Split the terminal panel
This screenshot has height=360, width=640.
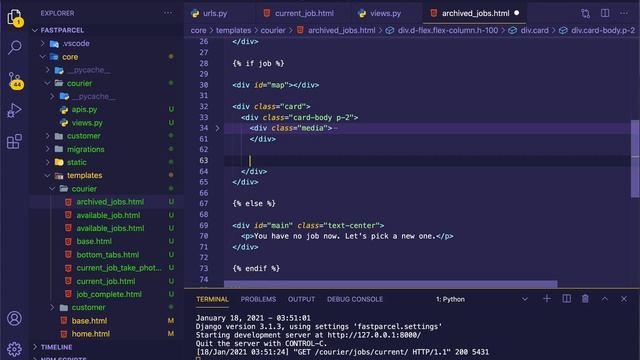pos(567,299)
